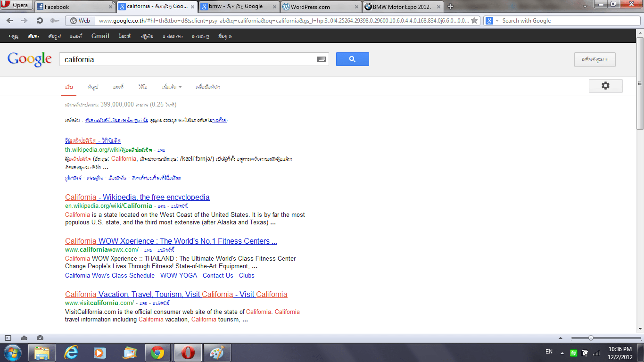Screen dimensions: 644x362
Task: Open Windows Explorer from taskbar
Action: [42, 353]
